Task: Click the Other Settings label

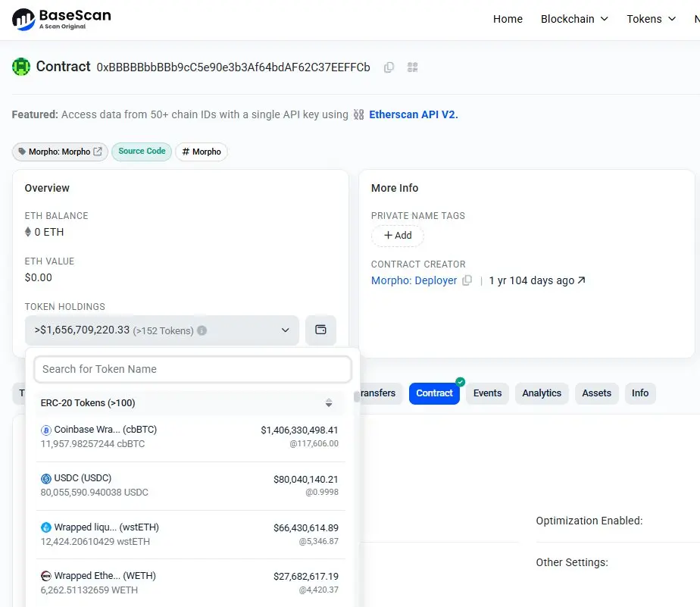Action: (x=572, y=562)
